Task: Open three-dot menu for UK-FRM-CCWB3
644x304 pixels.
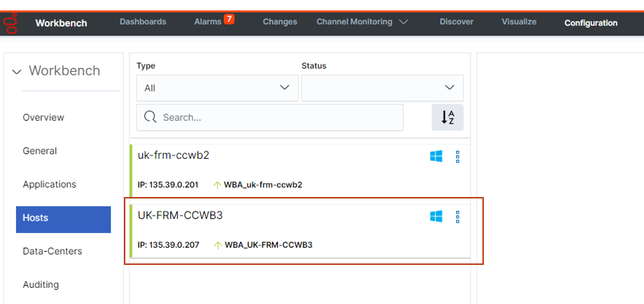Action: pyautogui.click(x=457, y=217)
